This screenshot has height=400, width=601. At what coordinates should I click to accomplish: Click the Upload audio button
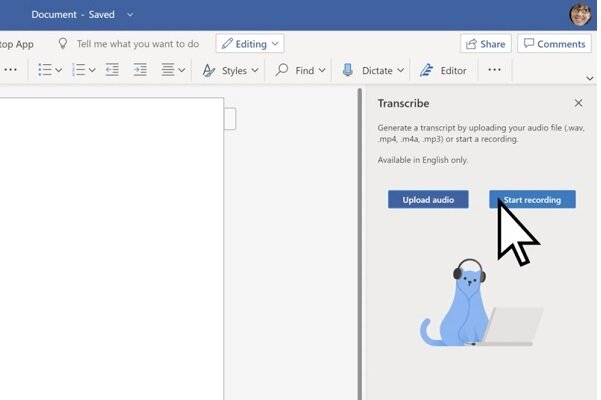pos(428,200)
